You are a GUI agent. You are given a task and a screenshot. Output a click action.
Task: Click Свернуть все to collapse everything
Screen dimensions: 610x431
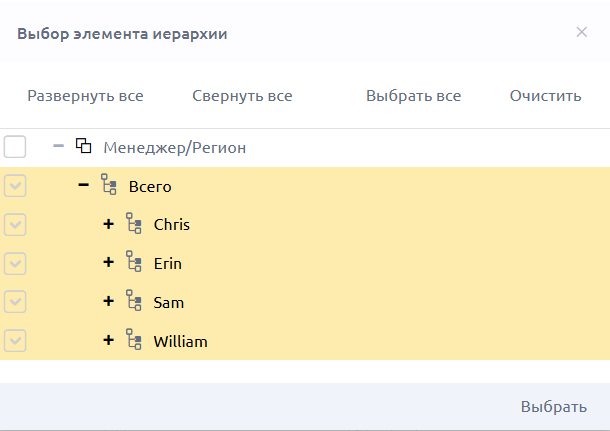(x=242, y=96)
